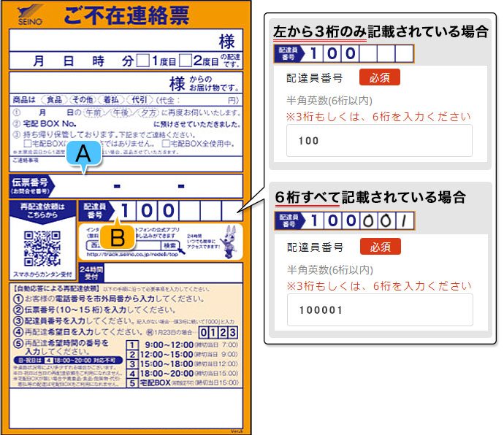This screenshot has height=435, width=504.
Task: Click step ③ 配達員番号を入力 instruction
Action: point(123,321)
